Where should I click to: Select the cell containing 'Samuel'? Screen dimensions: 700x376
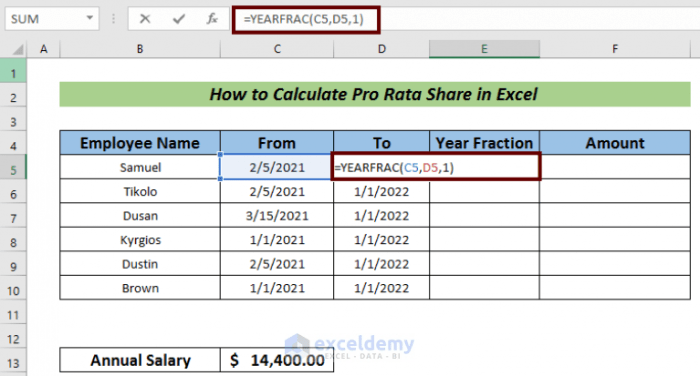point(140,167)
